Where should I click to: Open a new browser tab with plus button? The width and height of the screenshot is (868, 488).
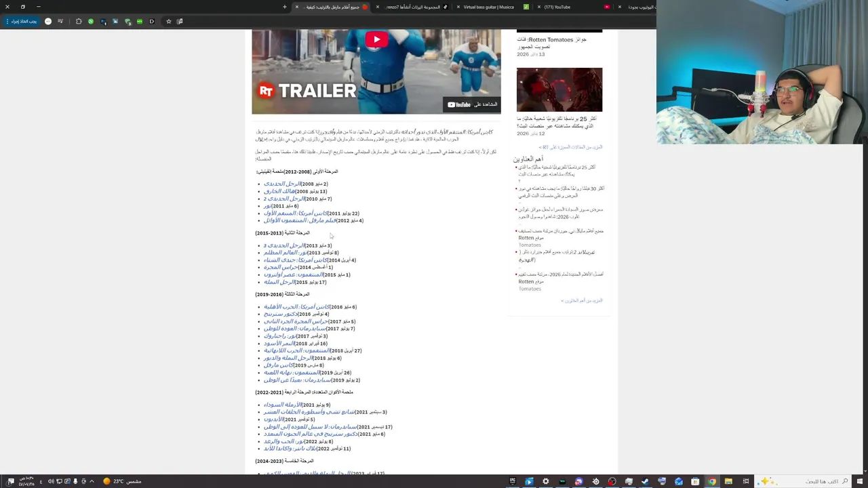(285, 7)
